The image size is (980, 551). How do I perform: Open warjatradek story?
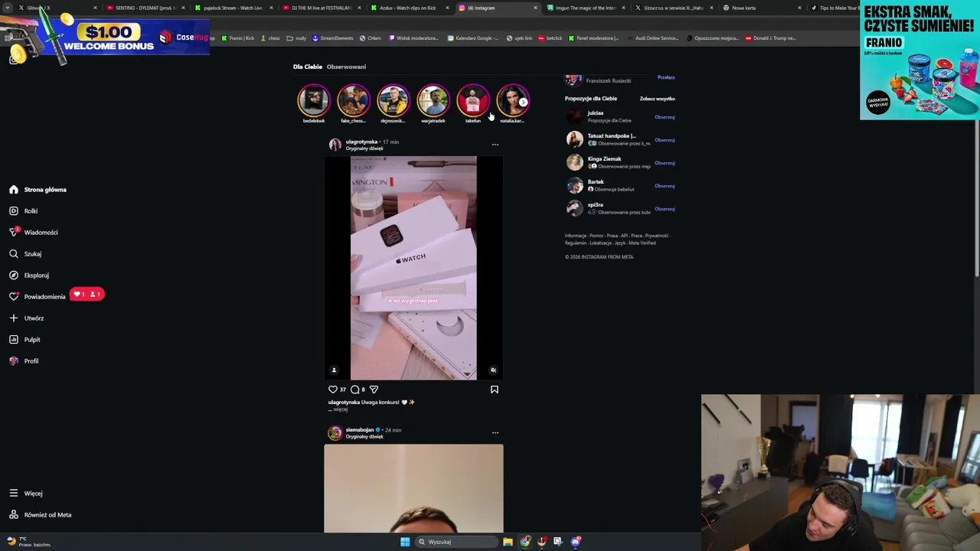tap(433, 102)
